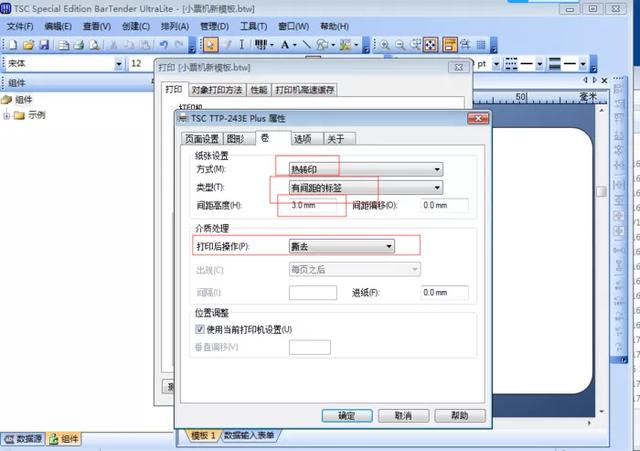Viewport: 640px width, 451px height.
Task: Click the Zoom Out magnifier
Action: [400, 44]
